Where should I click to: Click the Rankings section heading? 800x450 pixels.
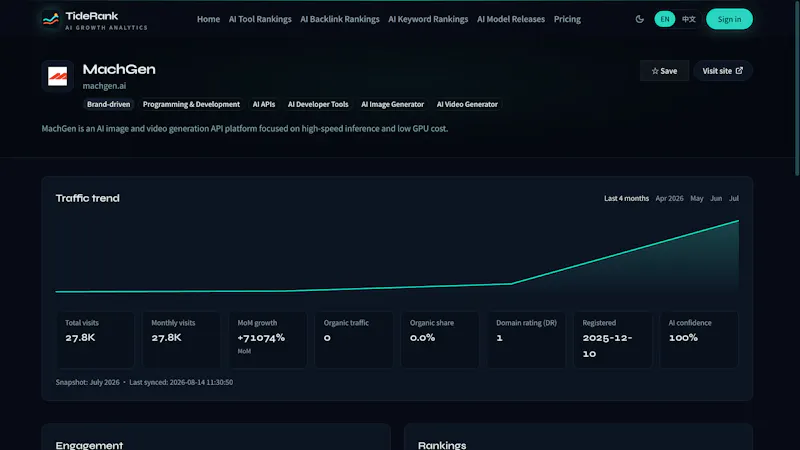point(442,445)
